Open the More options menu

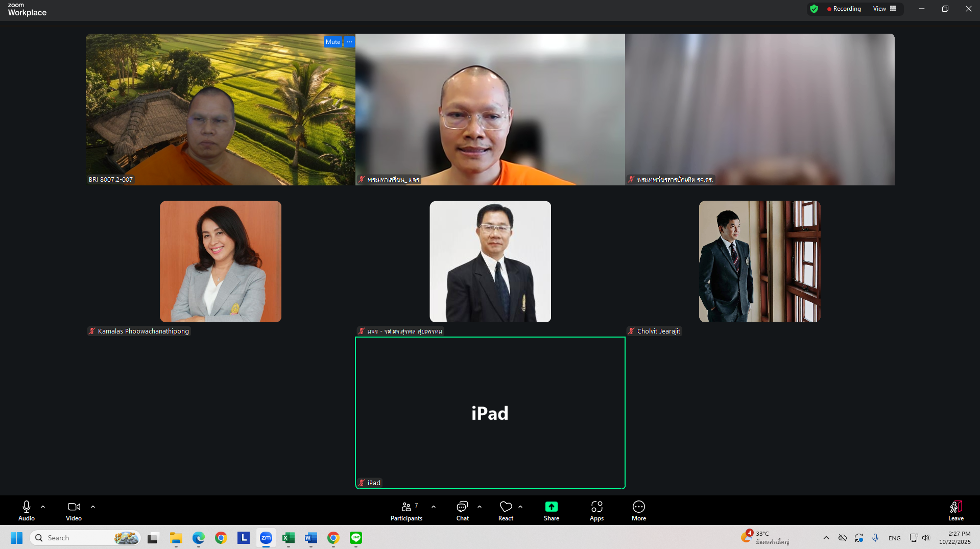point(638,511)
